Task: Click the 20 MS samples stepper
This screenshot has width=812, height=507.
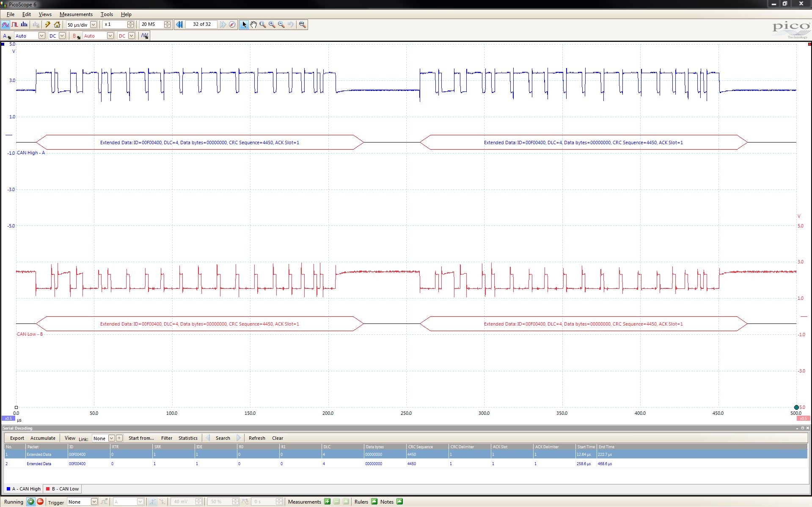Action: point(168,25)
